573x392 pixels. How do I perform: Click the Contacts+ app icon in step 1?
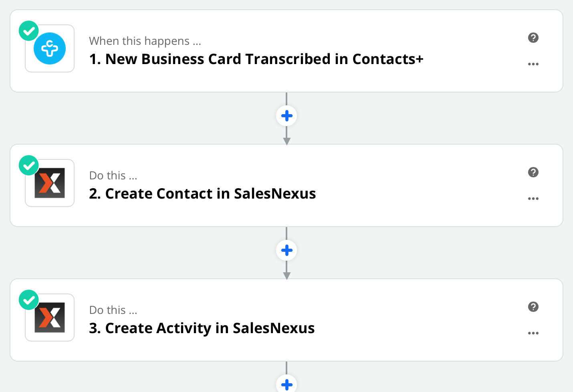click(x=50, y=48)
